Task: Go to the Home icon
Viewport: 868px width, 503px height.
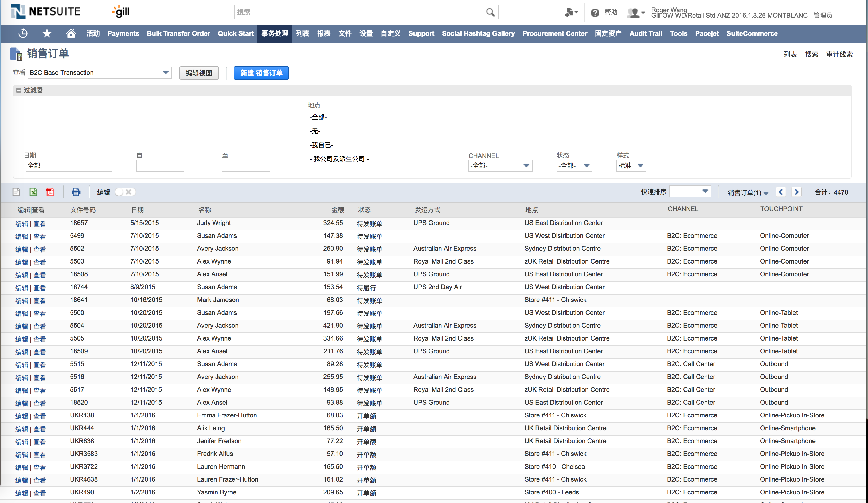Action: coord(71,33)
